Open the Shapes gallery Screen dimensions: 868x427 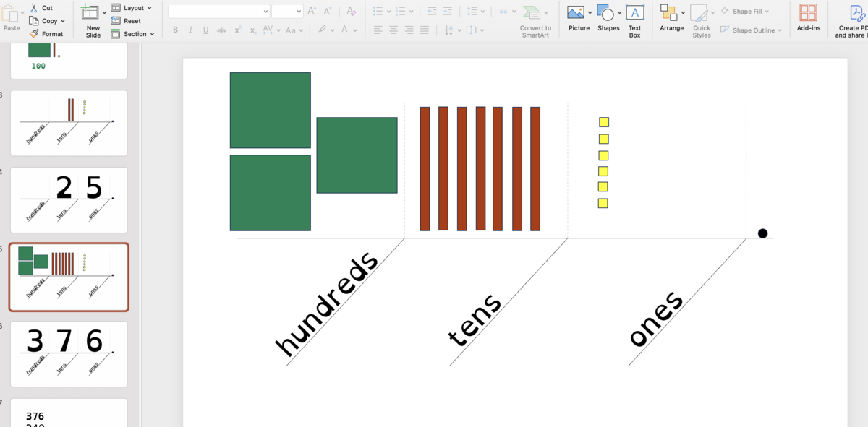[x=608, y=18]
